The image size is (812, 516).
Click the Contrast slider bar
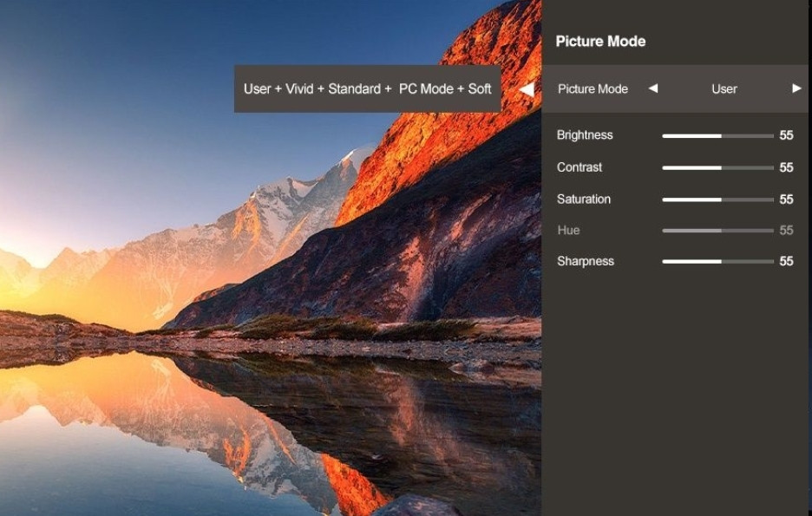tap(717, 168)
